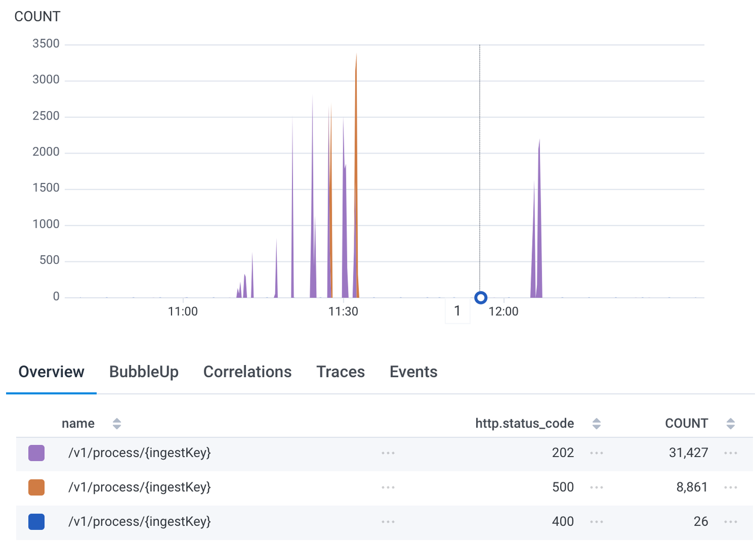756x546 pixels.
Task: Click /v1/process/{ingestKey} in the 500 row
Action: 139,487
